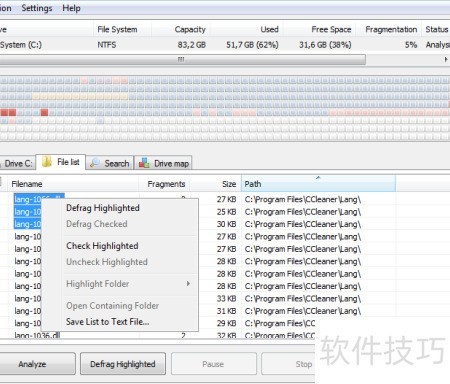Open the Drive map tab
Image resolution: width=450 pixels, height=384 pixels.
(163, 163)
